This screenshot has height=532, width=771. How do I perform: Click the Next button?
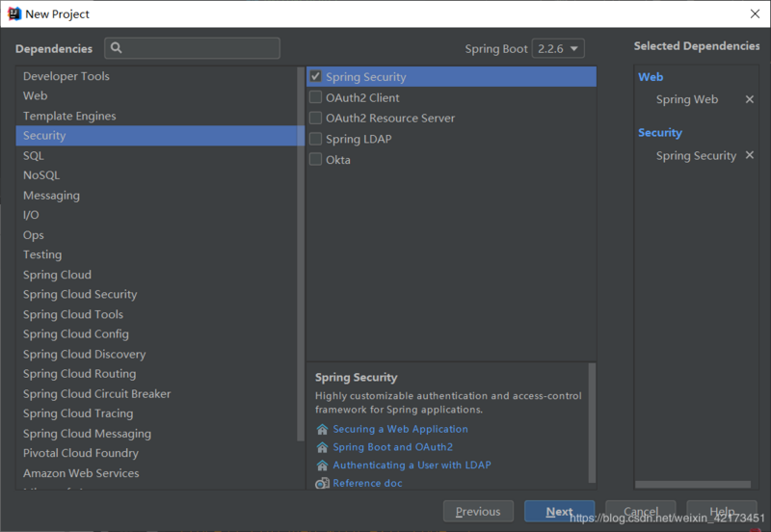tap(560, 512)
